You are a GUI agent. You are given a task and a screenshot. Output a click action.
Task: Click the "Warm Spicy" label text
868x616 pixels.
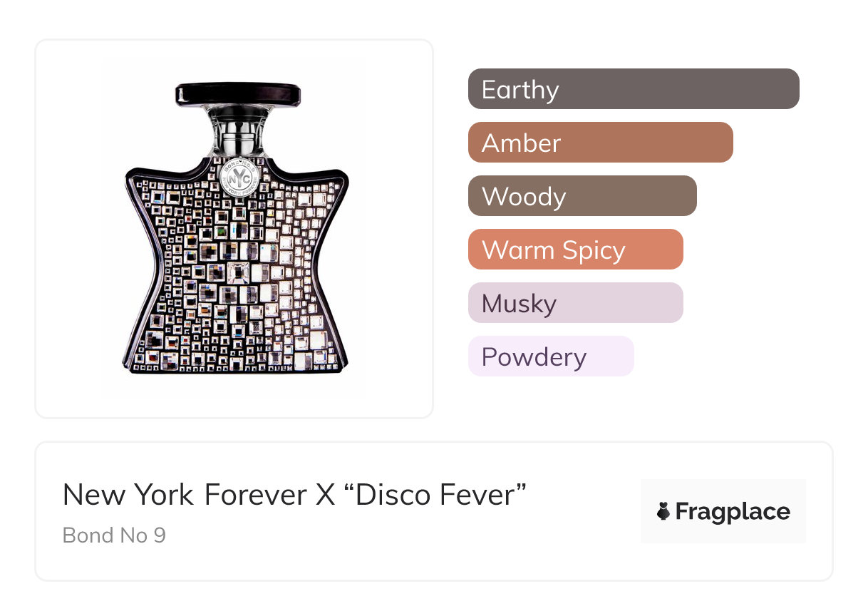(x=554, y=250)
